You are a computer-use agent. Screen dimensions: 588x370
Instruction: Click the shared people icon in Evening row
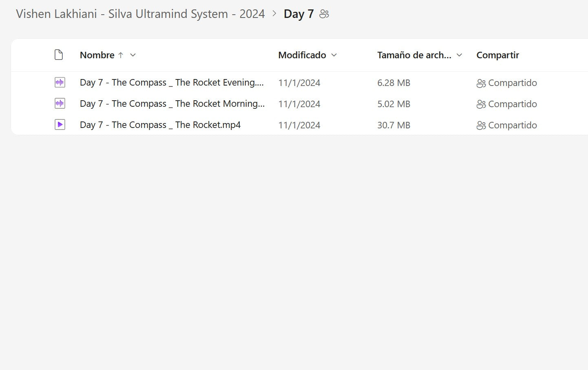(481, 83)
